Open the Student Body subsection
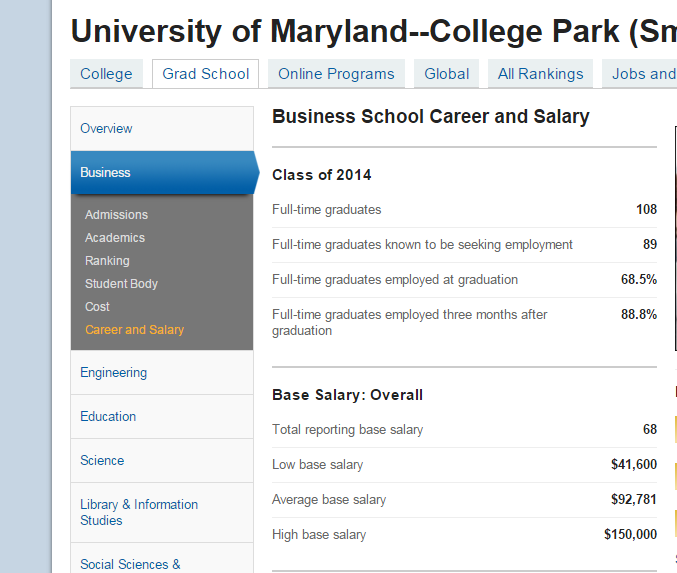Screen dimensions: 677x573 (x=121, y=284)
